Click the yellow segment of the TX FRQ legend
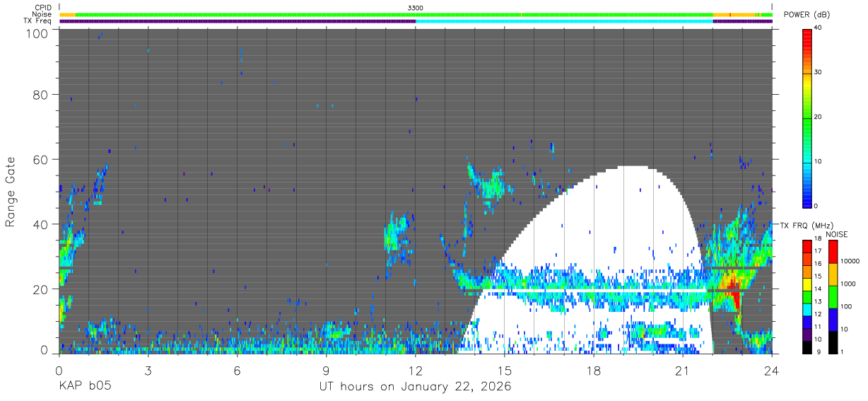Viewport: 868px width, 401px height. click(807, 283)
